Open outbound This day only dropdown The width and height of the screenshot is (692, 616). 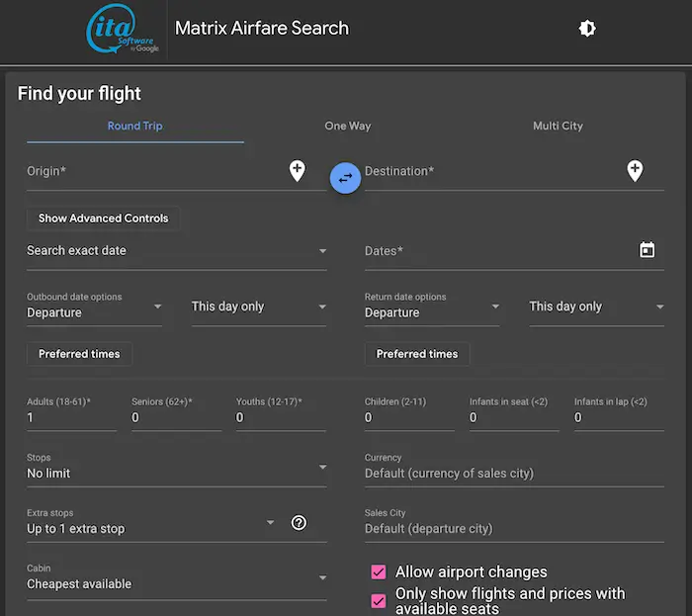[259, 308]
